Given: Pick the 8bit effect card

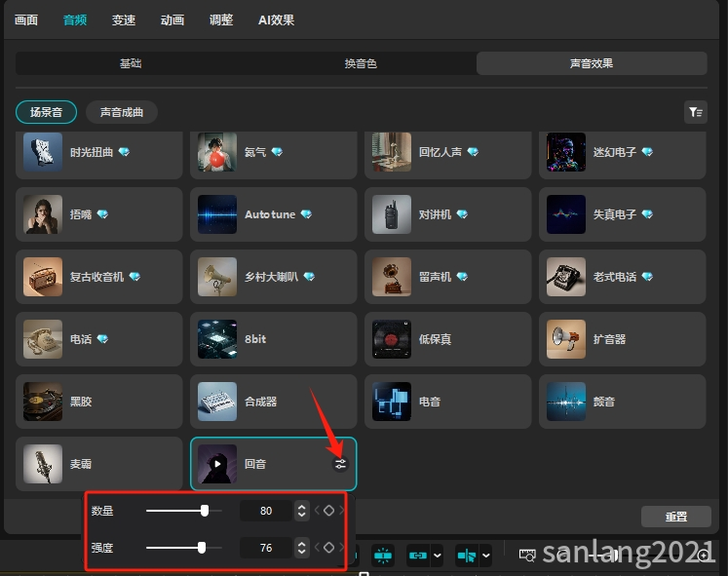Looking at the screenshot, I should coord(274,339).
